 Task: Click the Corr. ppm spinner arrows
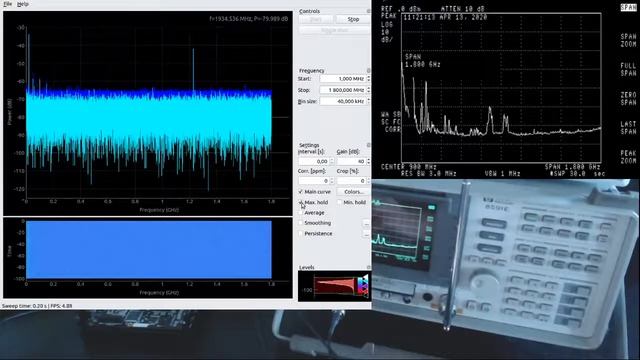(332, 180)
